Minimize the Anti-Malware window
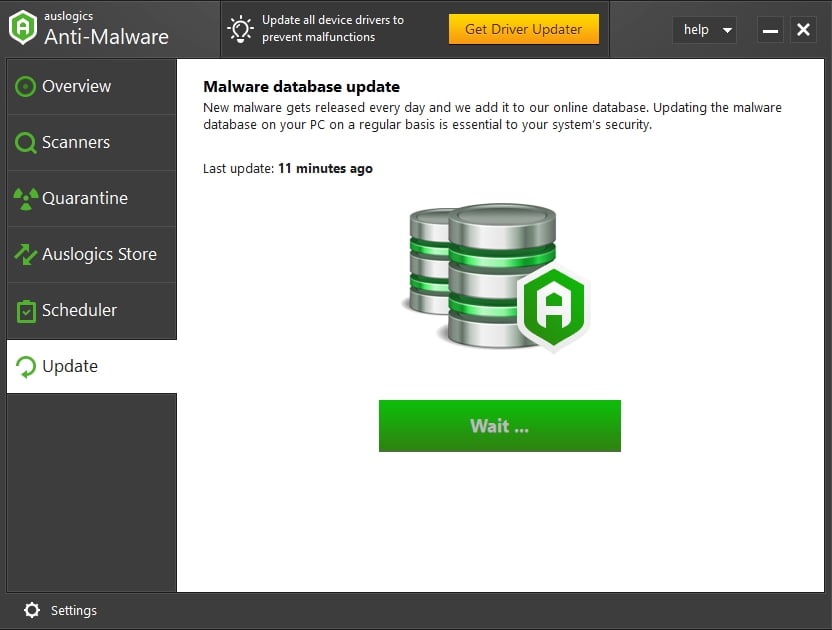Screen dimensions: 832x630 [770, 30]
